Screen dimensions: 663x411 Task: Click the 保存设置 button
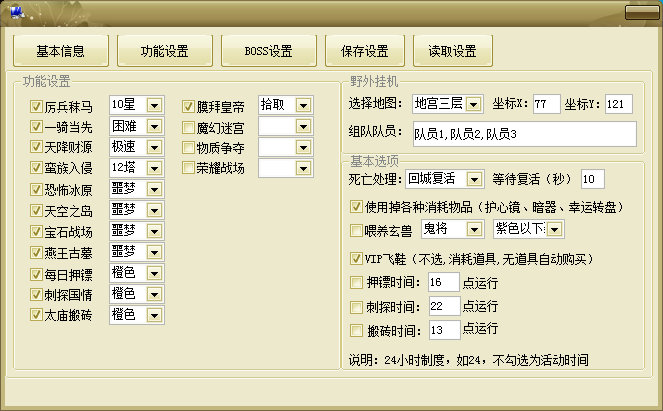(365, 51)
